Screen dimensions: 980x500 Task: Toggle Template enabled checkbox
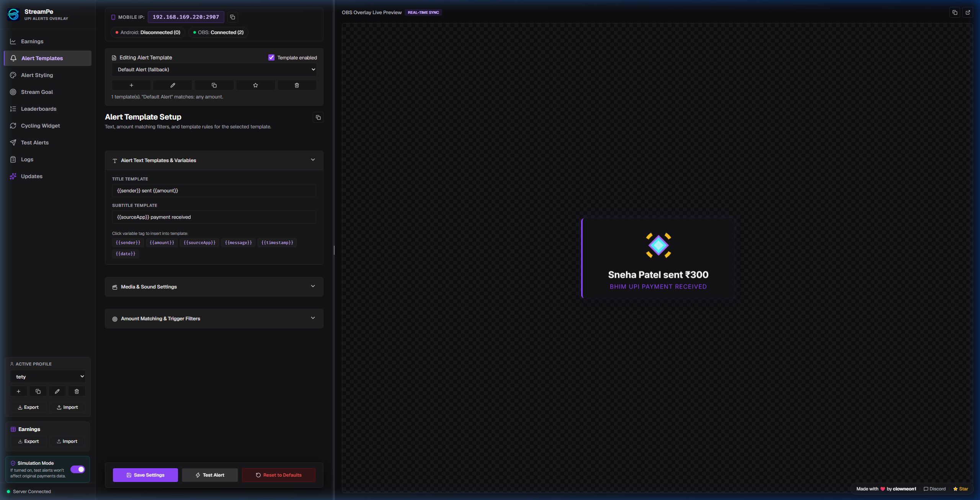click(271, 57)
